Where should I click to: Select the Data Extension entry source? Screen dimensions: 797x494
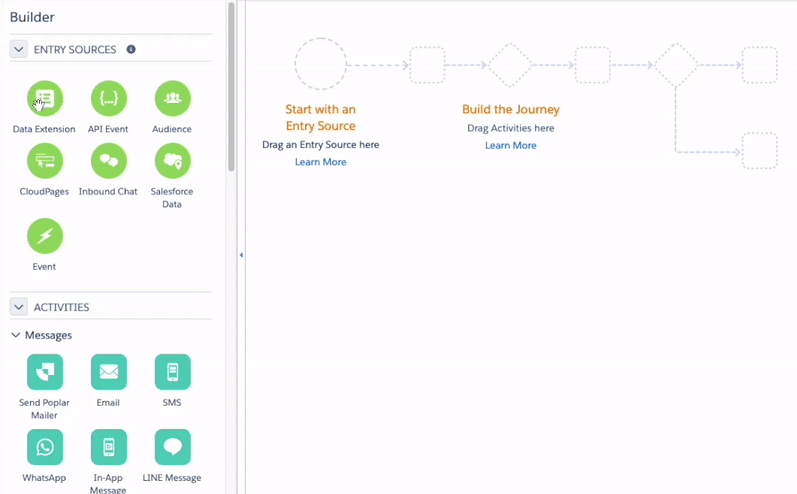44,99
